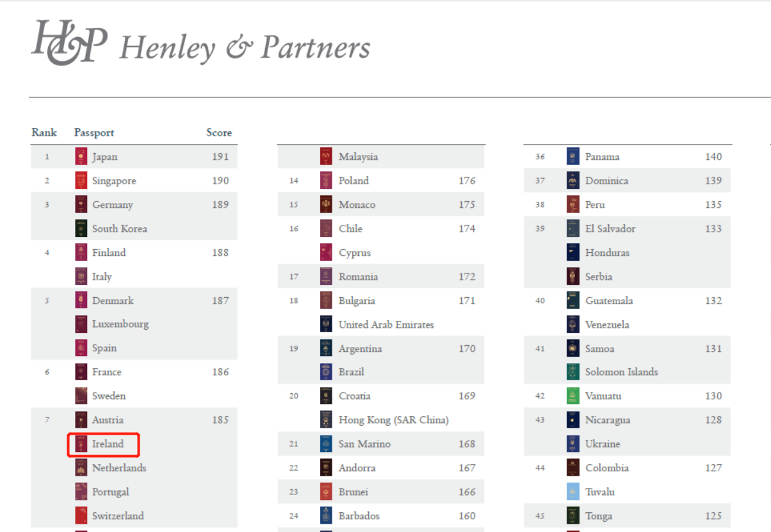Click the Passport column header

point(94,133)
